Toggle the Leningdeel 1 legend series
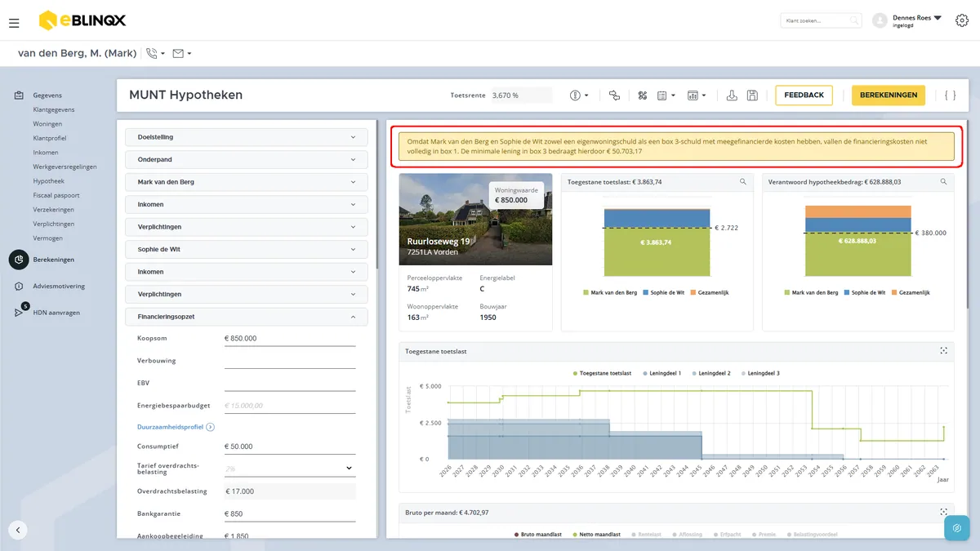980x551 pixels. [664, 373]
